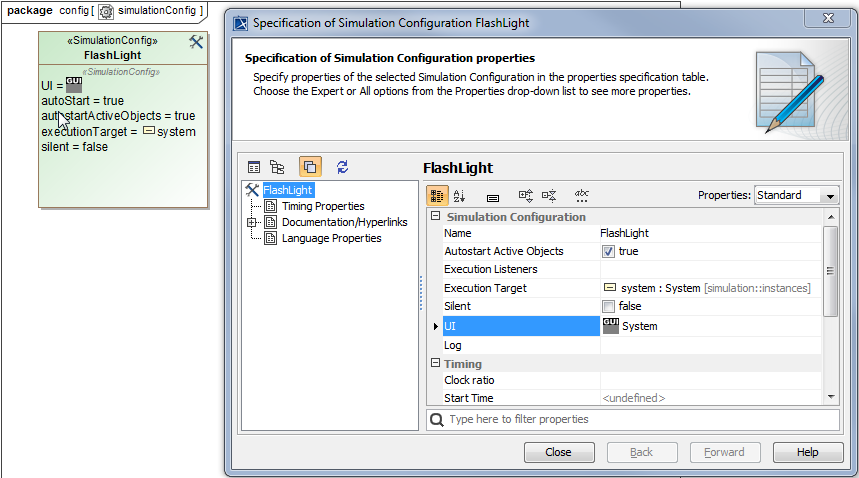This screenshot has width=859, height=478.
Task: Click the GUI icon next to UI in diagram
Action: 74,84
